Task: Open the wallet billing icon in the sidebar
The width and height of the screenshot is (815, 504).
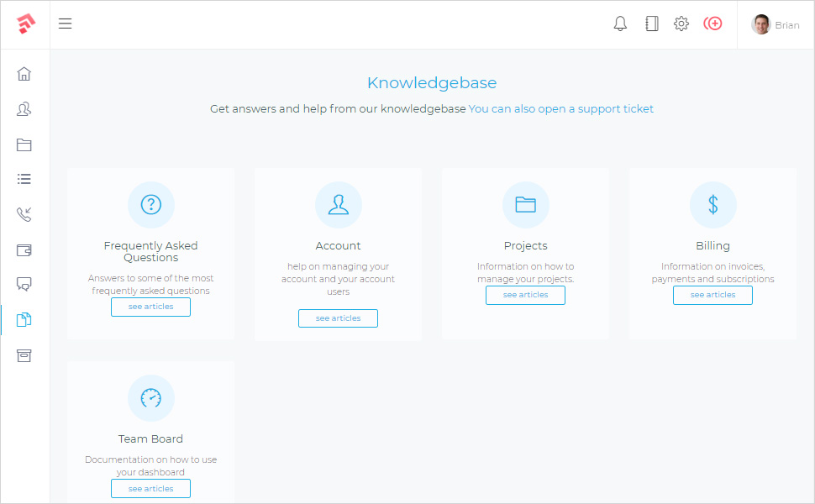Action: [x=24, y=249]
